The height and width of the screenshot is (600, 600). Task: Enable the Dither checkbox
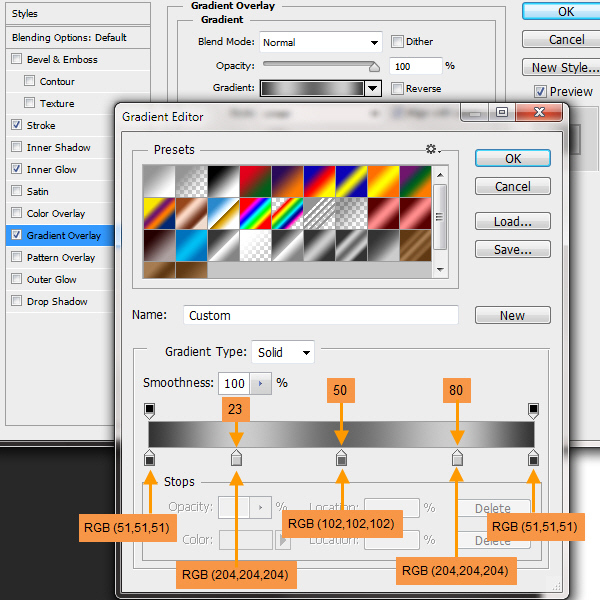click(397, 42)
